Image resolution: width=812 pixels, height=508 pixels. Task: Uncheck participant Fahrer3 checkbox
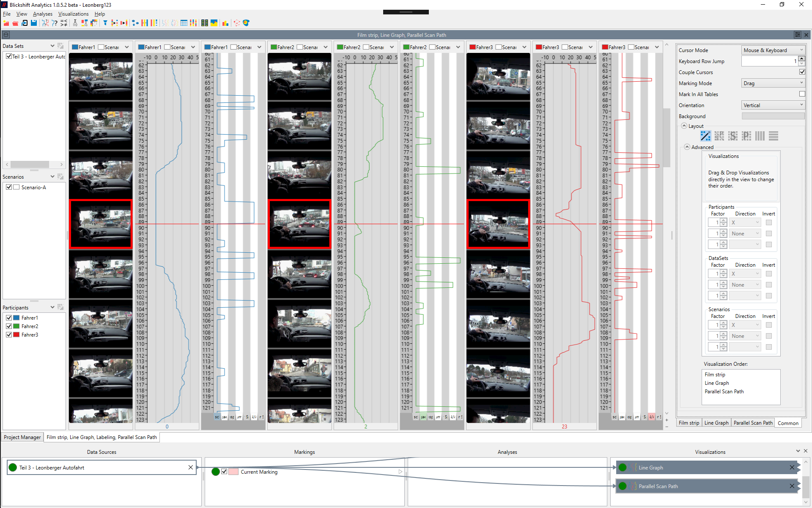pos(9,334)
